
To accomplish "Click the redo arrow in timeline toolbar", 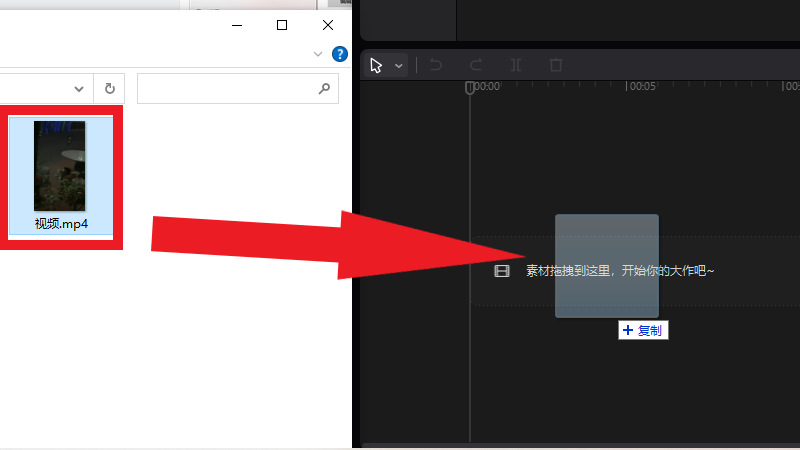I will coord(476,65).
